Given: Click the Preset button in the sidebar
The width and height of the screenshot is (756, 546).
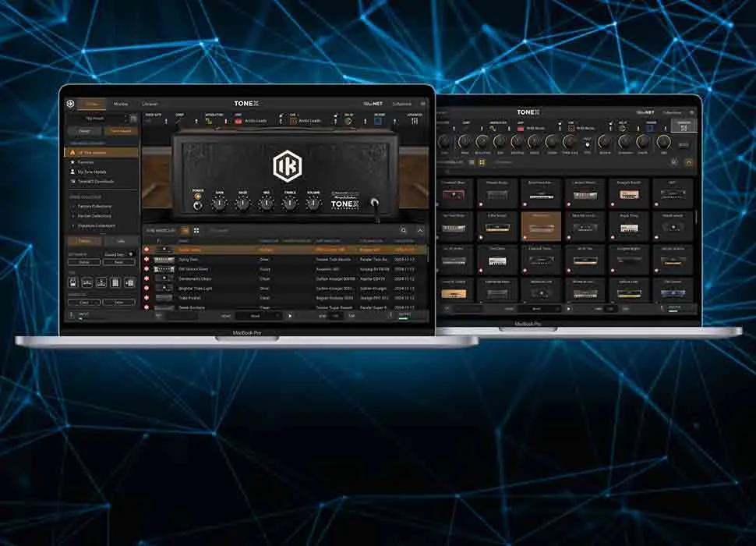Looking at the screenshot, I should pos(84,131).
